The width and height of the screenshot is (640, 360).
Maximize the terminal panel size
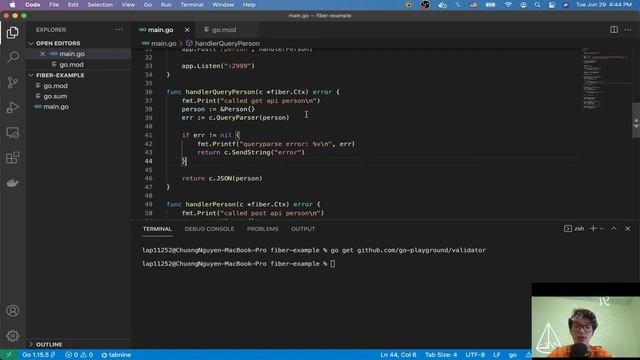click(x=613, y=229)
